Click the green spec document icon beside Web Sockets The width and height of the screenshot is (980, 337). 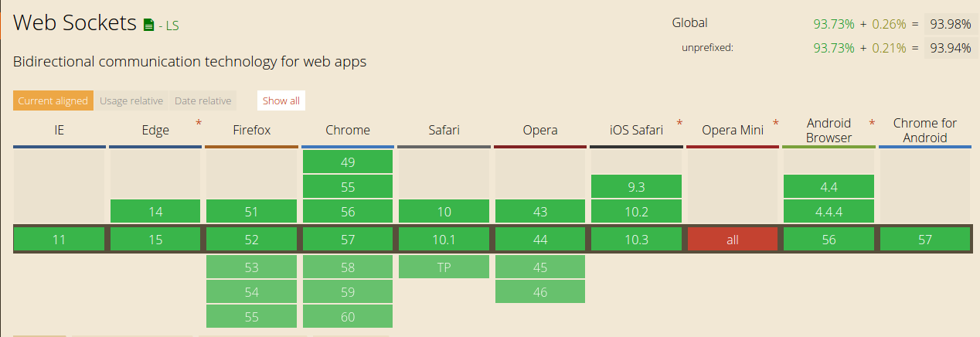149,26
